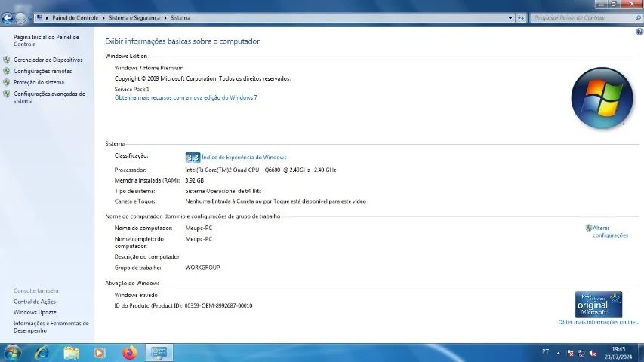Click shield icon beside Gerenciador de Dispositivos
Viewport: 644px width, 362px height.
click(x=7, y=60)
